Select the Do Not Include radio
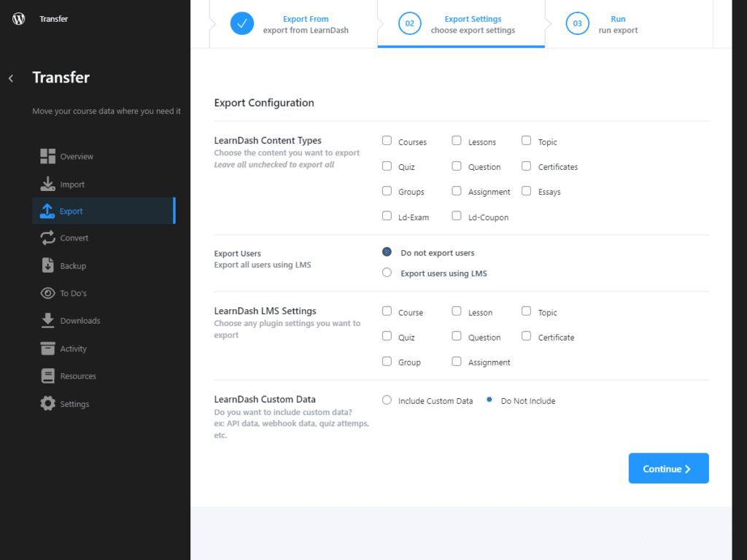The image size is (747, 560). click(x=489, y=400)
